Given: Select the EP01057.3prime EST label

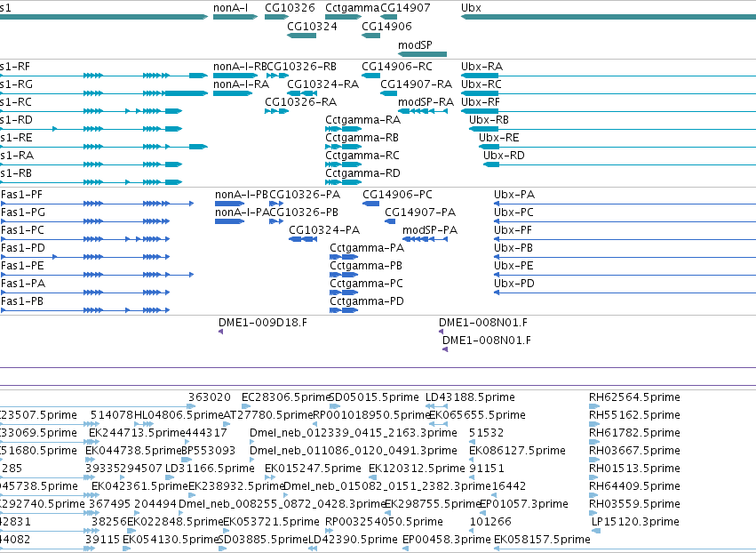Looking at the screenshot, I should (x=524, y=504).
